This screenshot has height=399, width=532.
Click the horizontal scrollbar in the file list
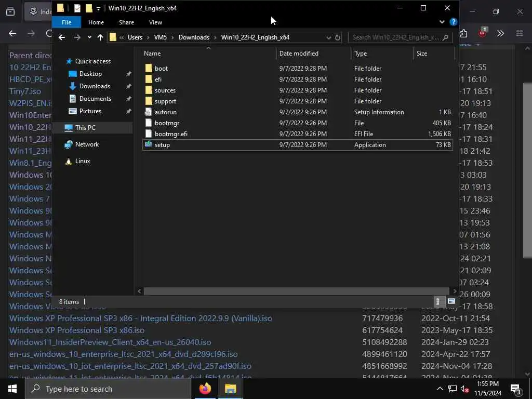(x=297, y=291)
